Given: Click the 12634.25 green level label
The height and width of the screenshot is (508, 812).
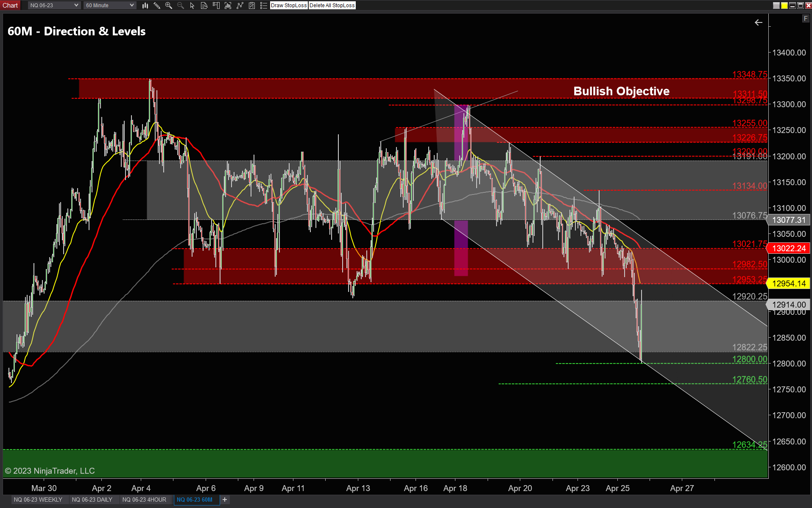Looking at the screenshot, I should [750, 445].
